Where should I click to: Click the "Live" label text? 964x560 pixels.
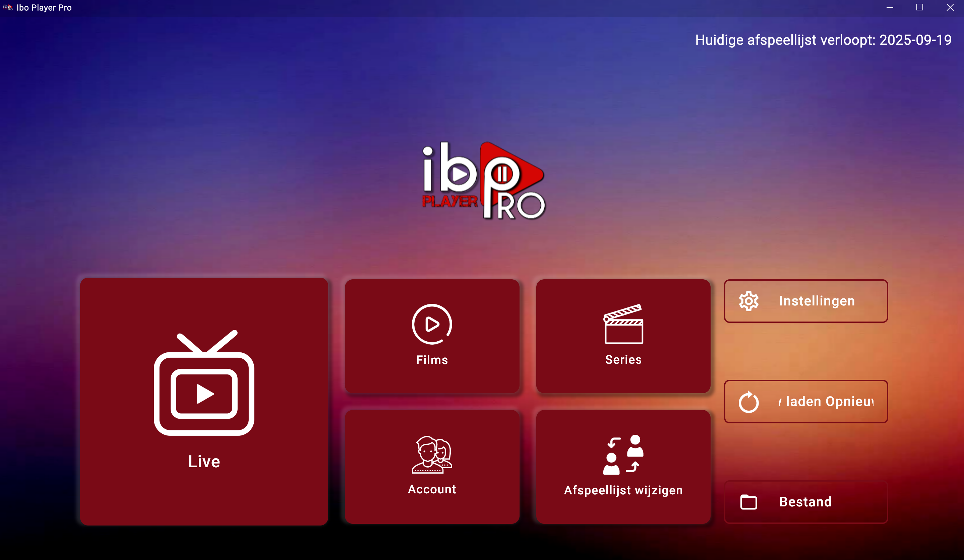coord(204,462)
